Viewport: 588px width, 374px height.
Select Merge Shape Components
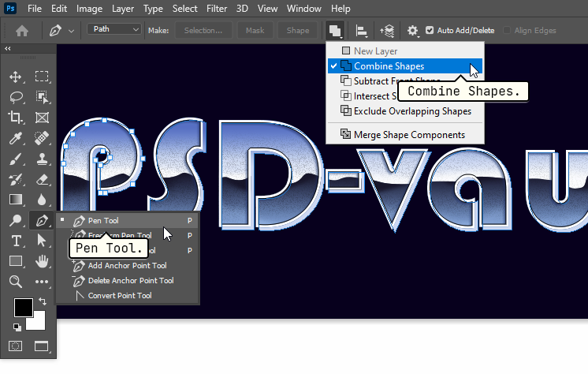coord(408,134)
